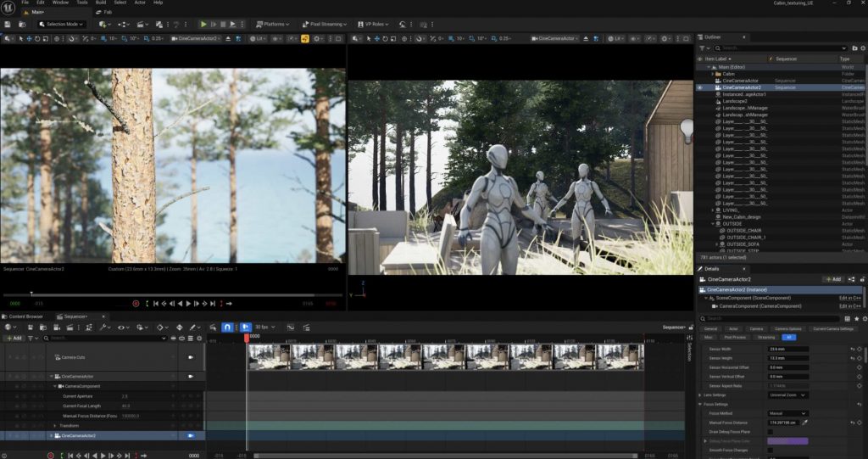Click the camera icon on Camera Cuts track

click(191, 357)
